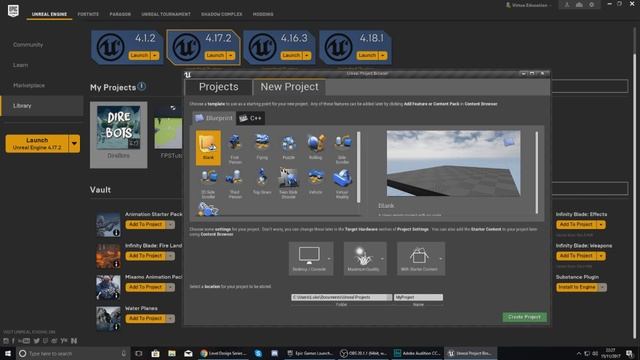Expand Animation Starter Pack Add To Project arrow
Screen dimensions: 640x360
[171, 224]
